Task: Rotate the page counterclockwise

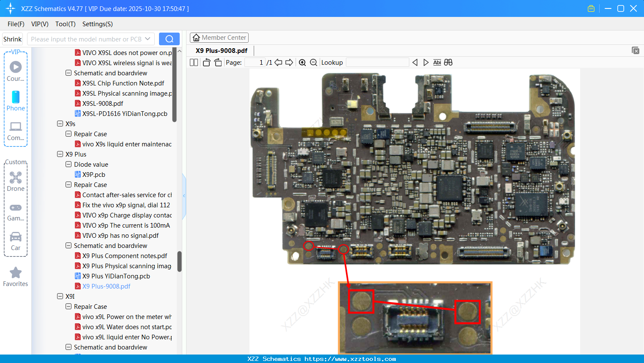Action: click(x=206, y=63)
